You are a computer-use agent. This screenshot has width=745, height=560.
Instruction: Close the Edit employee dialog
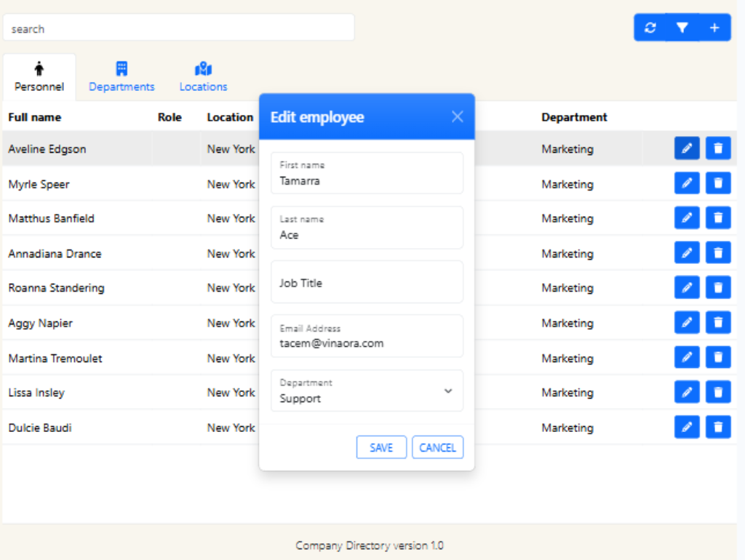click(457, 116)
